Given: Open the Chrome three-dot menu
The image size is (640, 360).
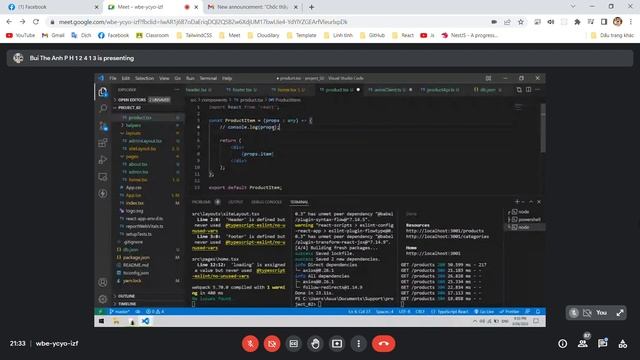Looking at the screenshot, I should pos(631,22).
